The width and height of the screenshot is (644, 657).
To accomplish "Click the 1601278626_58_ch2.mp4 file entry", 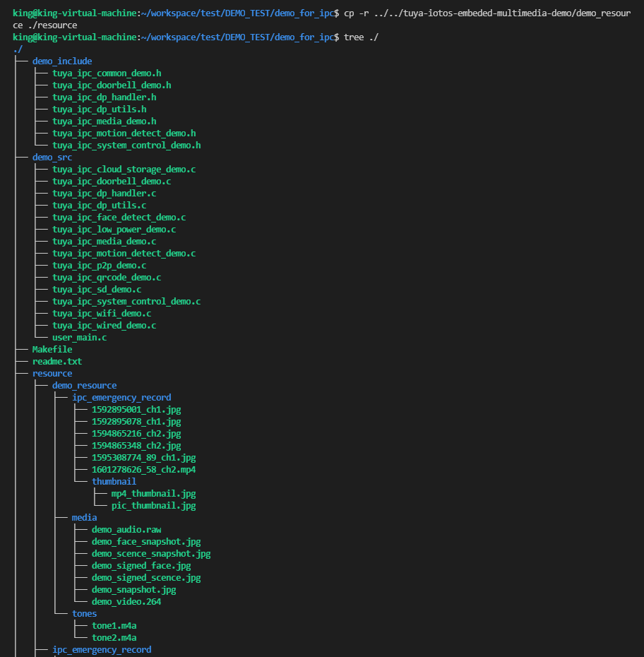I will pyautogui.click(x=144, y=469).
